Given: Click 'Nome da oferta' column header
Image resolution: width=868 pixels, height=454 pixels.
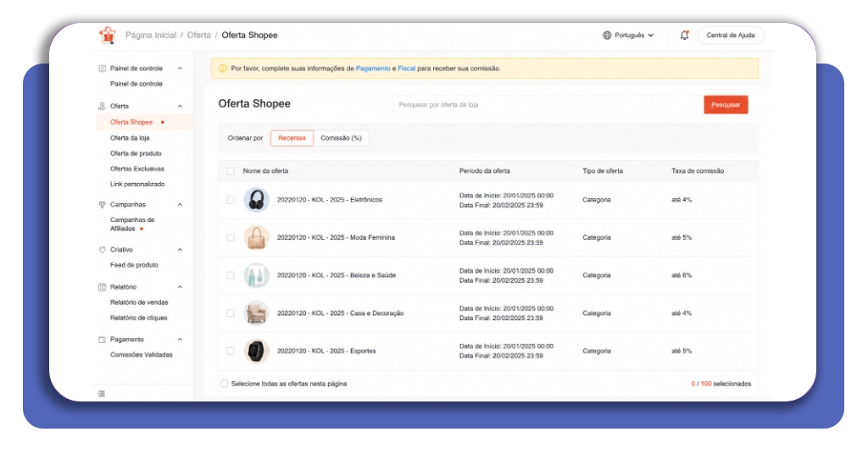Looking at the screenshot, I should click(265, 171).
